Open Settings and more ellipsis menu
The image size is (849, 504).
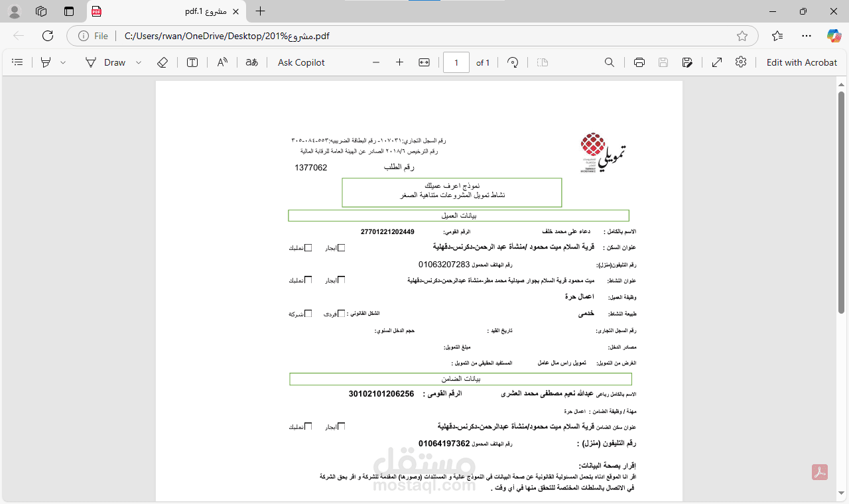807,36
